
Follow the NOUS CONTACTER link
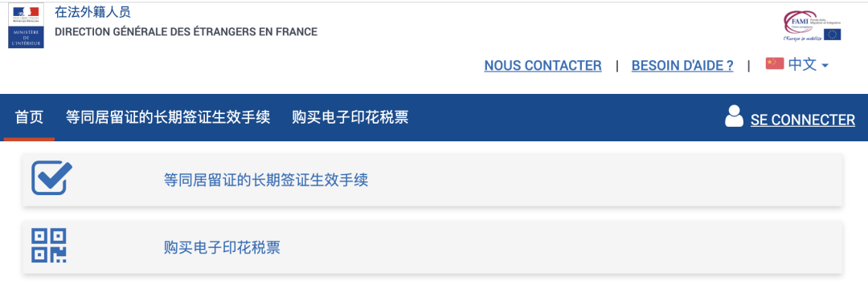click(x=543, y=66)
